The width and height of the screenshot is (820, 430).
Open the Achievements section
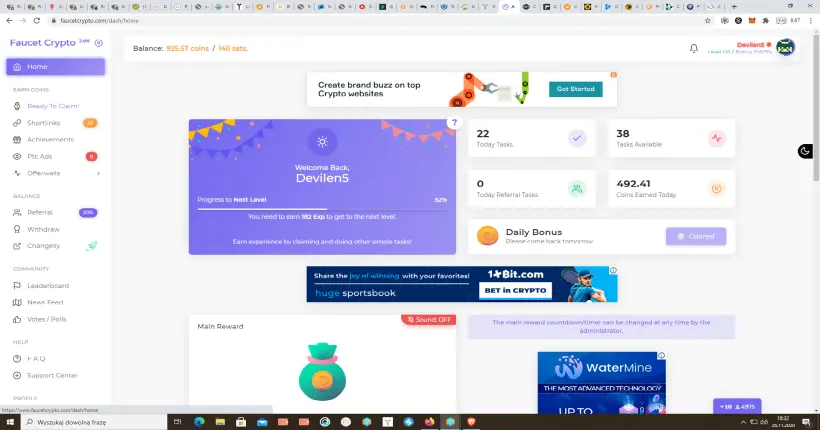click(x=50, y=140)
